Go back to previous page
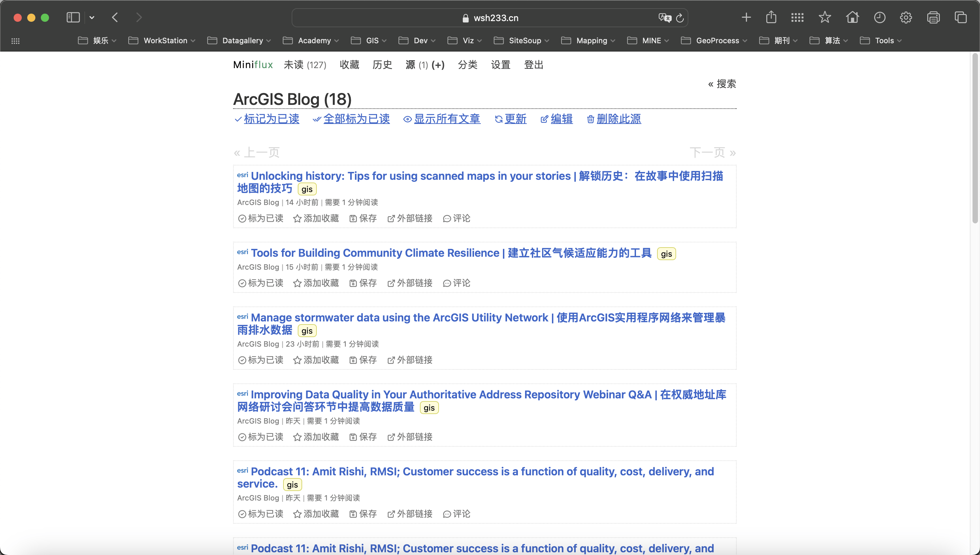 [115, 17]
